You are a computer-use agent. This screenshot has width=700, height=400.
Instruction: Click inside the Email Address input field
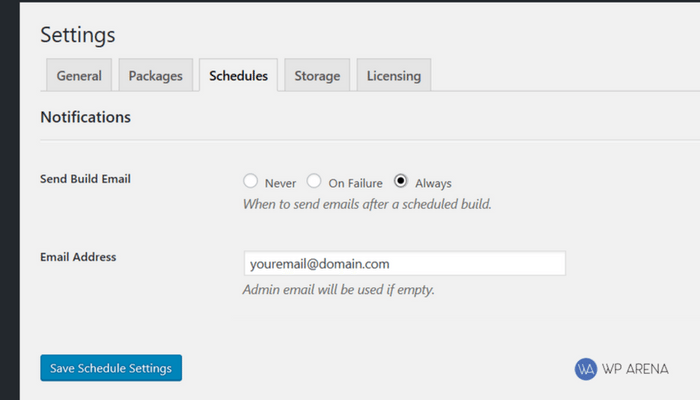click(x=404, y=263)
